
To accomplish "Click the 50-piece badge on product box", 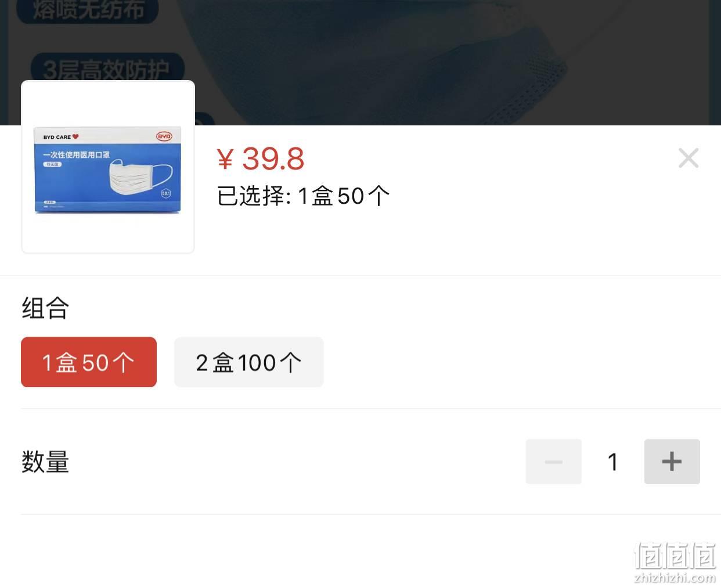I will pyautogui.click(x=166, y=193).
